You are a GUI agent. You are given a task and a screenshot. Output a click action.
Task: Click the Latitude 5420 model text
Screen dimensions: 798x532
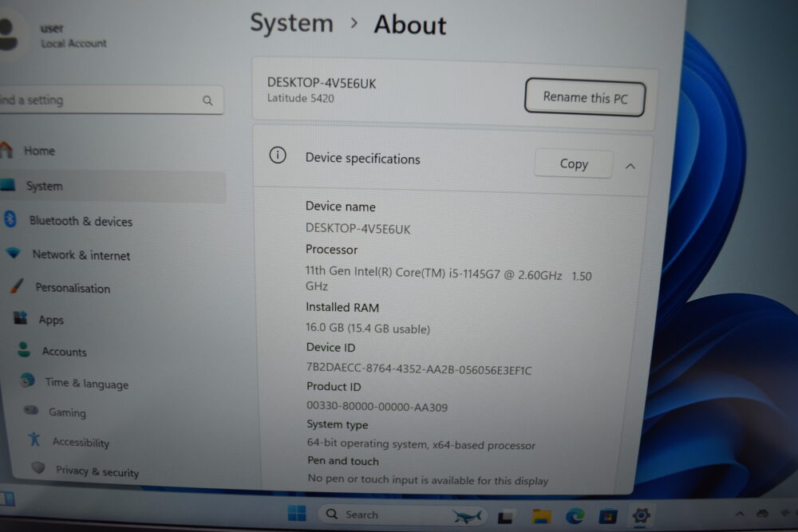[x=300, y=98]
